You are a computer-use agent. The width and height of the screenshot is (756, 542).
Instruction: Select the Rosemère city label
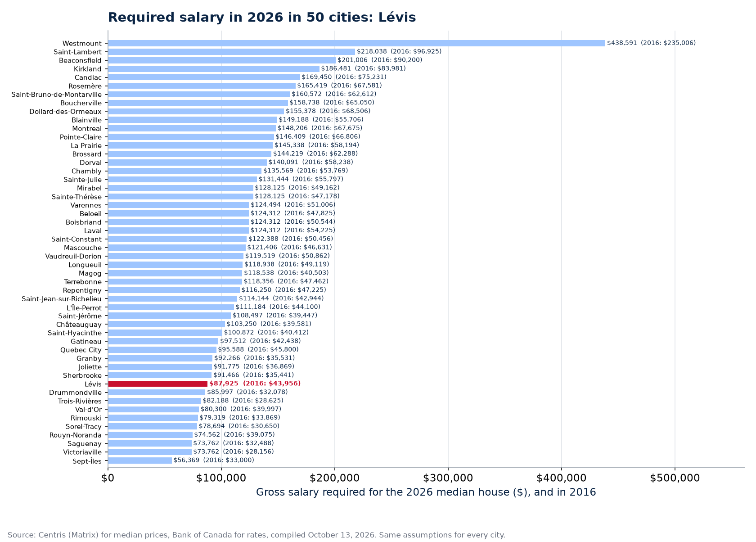pos(85,86)
